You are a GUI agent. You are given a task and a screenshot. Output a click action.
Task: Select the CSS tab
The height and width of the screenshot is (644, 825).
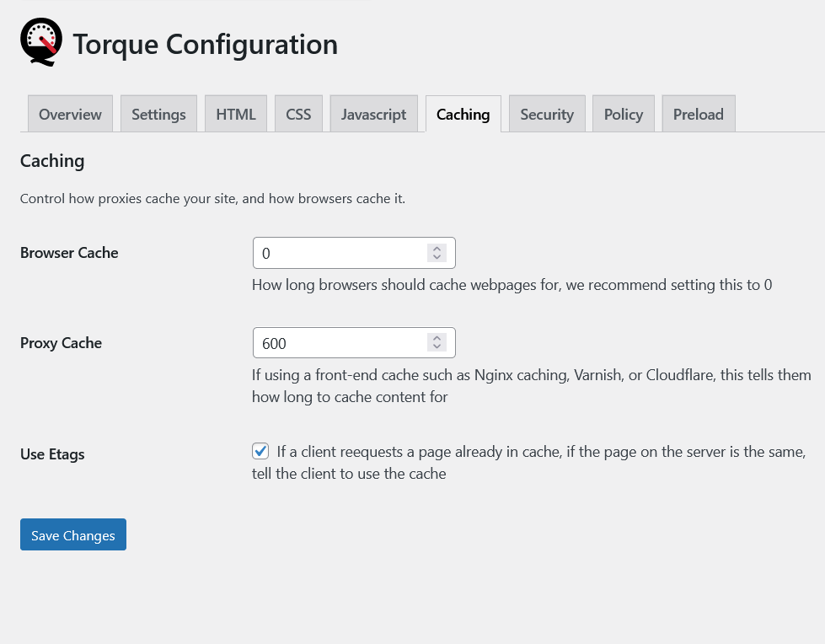tap(298, 115)
